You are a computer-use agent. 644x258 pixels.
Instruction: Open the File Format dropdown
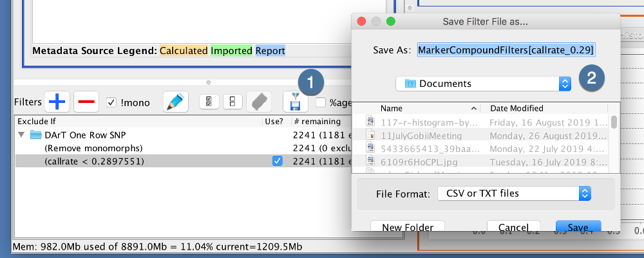pos(514,193)
